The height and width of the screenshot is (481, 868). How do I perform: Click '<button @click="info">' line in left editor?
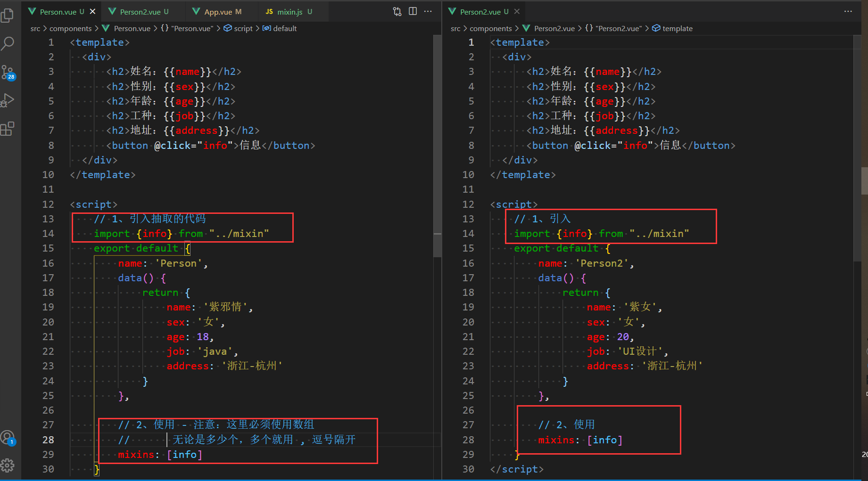(x=211, y=145)
